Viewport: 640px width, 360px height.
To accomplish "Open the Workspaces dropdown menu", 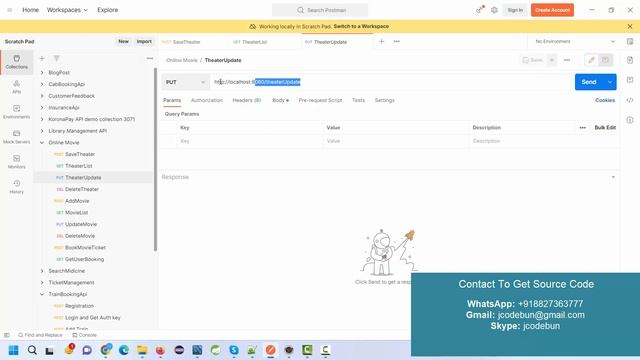I will (67, 10).
